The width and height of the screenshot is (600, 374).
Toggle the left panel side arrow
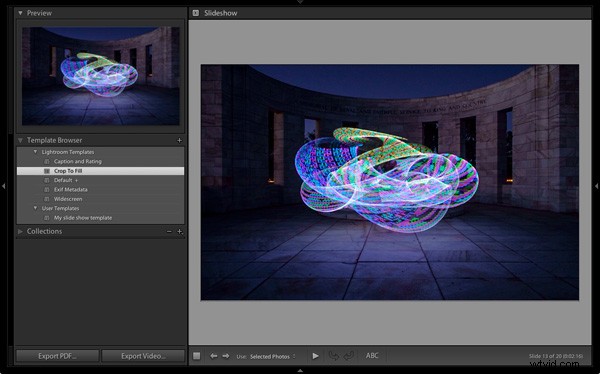(3, 186)
